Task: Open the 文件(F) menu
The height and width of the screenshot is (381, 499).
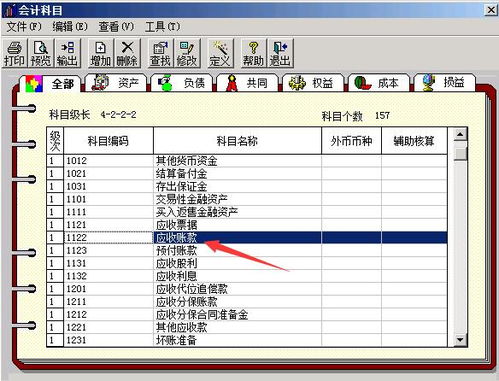Action: tap(24, 27)
